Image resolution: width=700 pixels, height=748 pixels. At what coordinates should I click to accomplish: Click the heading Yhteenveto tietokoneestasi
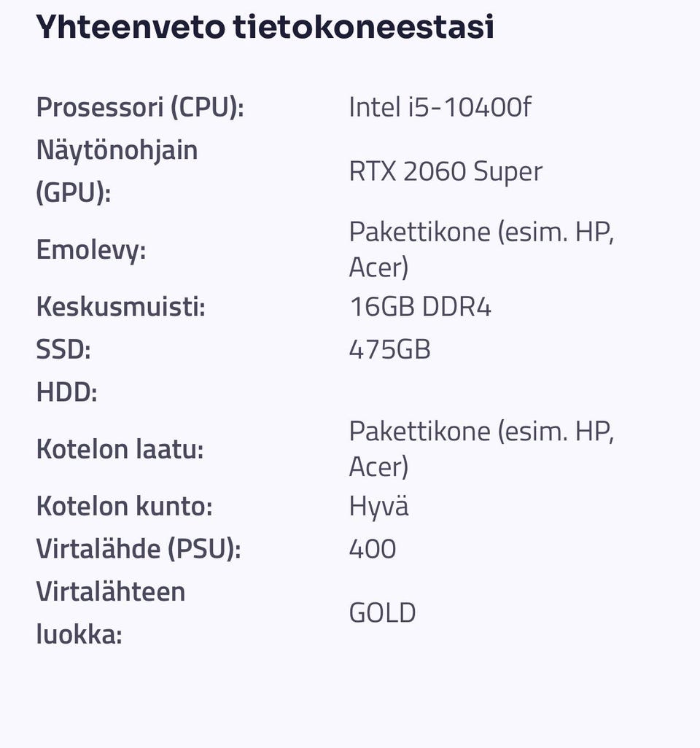click(265, 27)
